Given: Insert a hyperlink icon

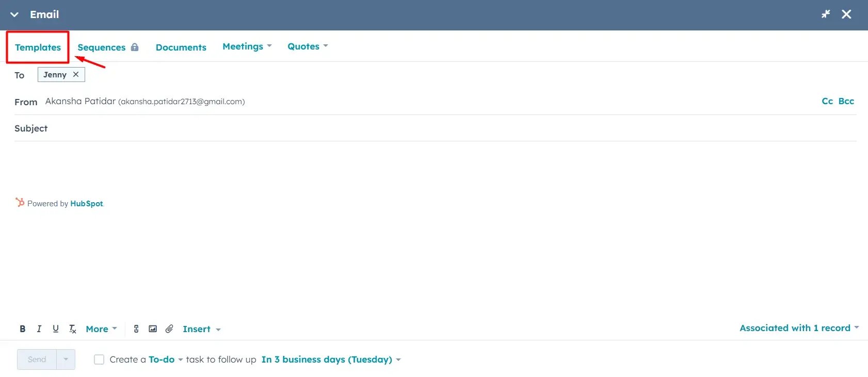Looking at the screenshot, I should [x=136, y=329].
